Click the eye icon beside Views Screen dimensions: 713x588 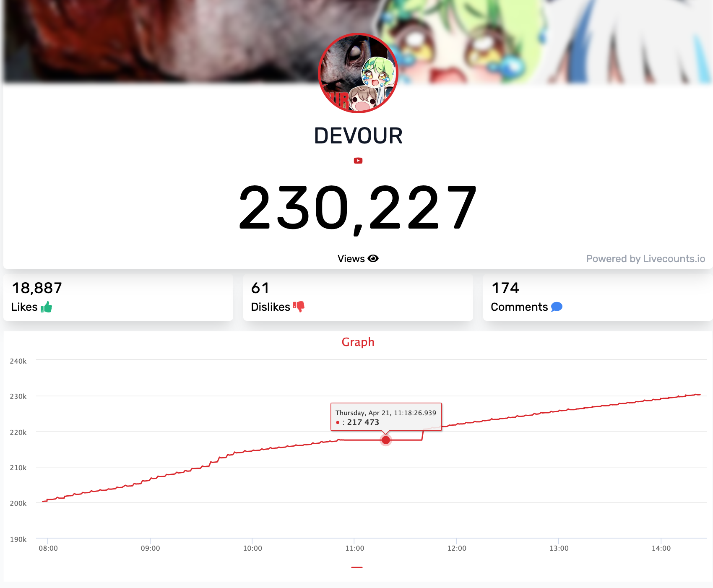[373, 258]
